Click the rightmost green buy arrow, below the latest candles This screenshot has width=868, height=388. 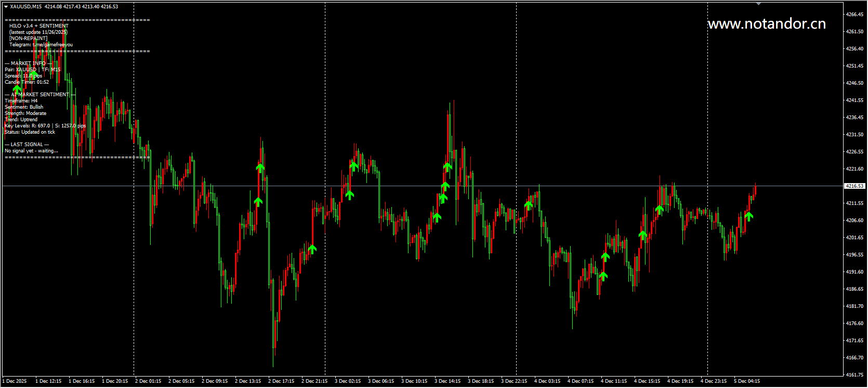coord(748,215)
